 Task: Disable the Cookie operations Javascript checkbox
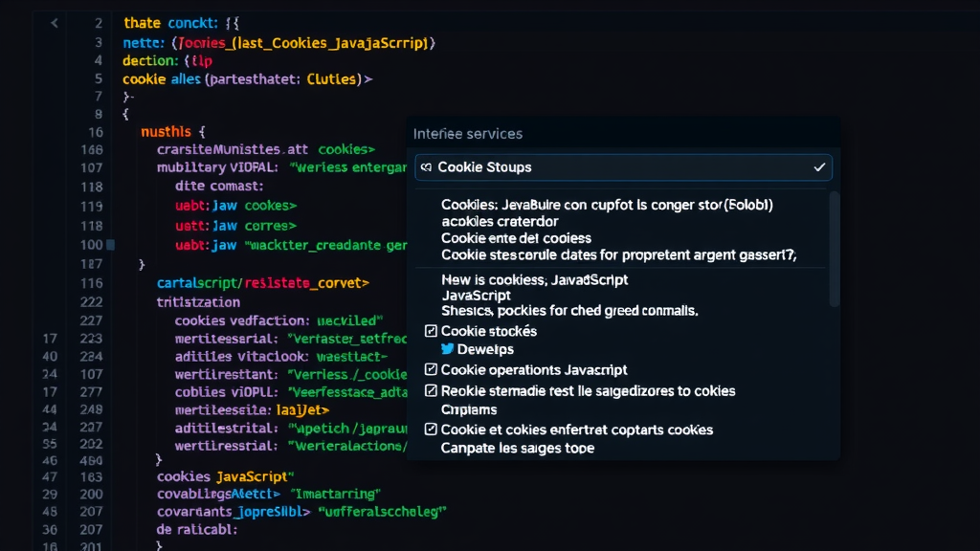(x=430, y=370)
